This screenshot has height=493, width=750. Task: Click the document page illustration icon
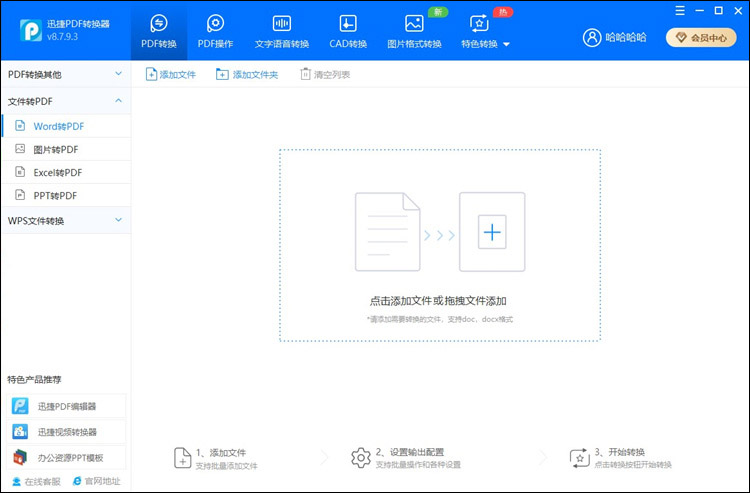click(387, 232)
